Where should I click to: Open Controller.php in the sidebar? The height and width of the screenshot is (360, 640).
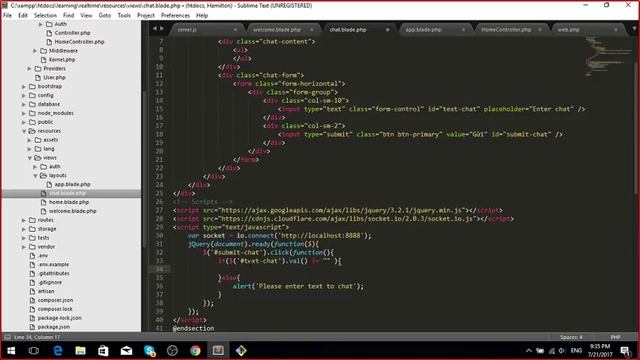tap(72, 33)
